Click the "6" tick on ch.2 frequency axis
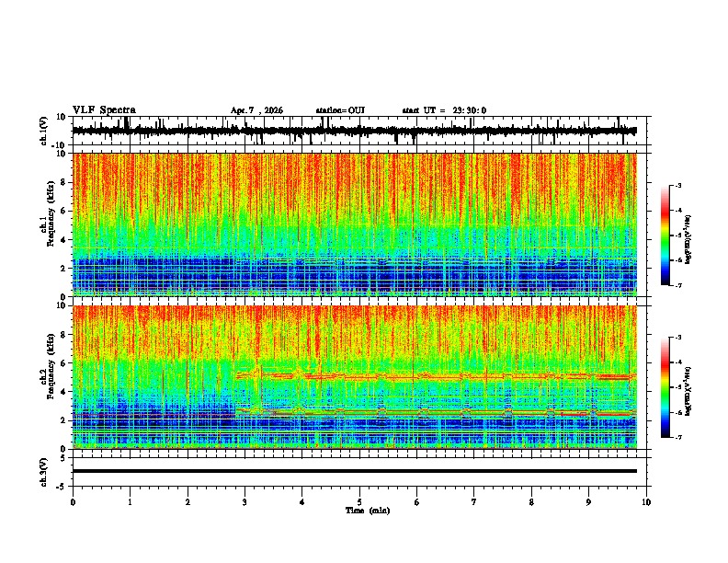Viewport: 728px width, 563px height. point(63,363)
